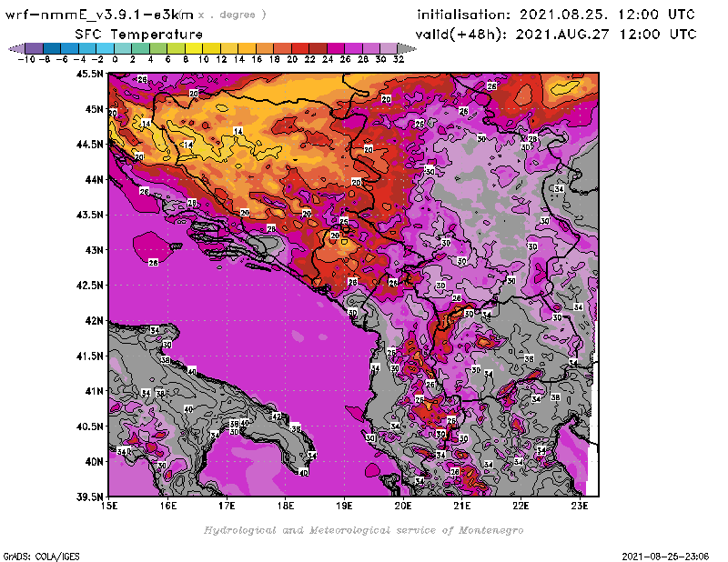Select the green swatch between 2 and 4
Viewport: 728px width, 562px height.
[x=141, y=48]
